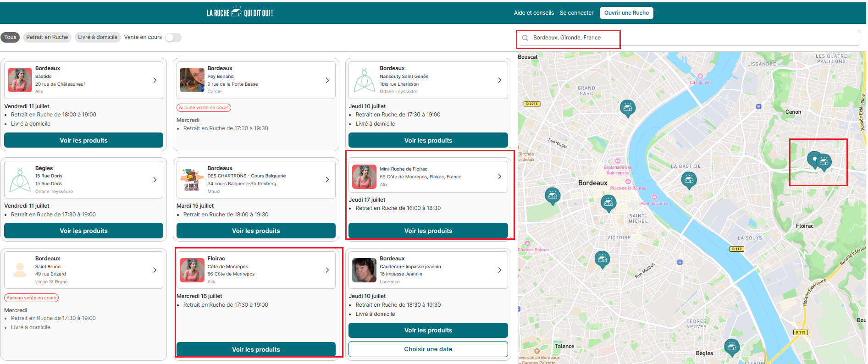The width and height of the screenshot is (868, 364).
Task: Click the map marker near Grand Parc
Action: pyautogui.click(x=628, y=108)
